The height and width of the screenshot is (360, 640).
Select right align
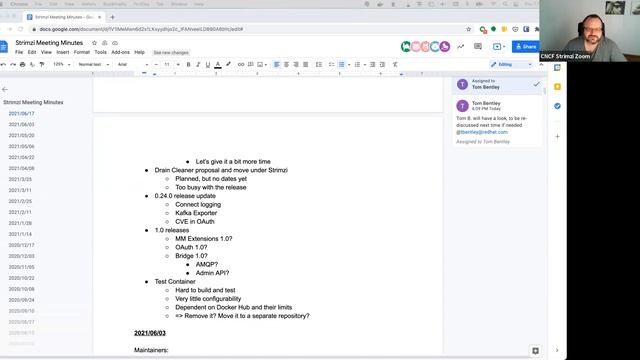pos(296,64)
